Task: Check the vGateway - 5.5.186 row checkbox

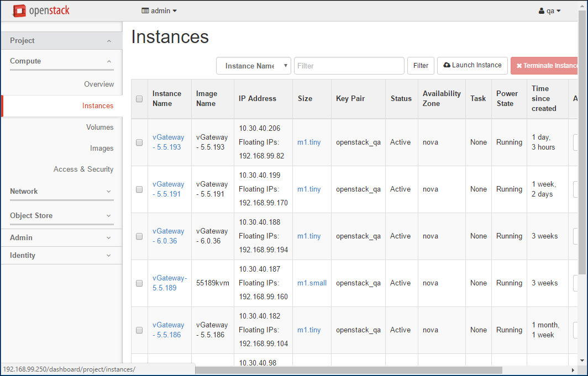Action: click(139, 330)
